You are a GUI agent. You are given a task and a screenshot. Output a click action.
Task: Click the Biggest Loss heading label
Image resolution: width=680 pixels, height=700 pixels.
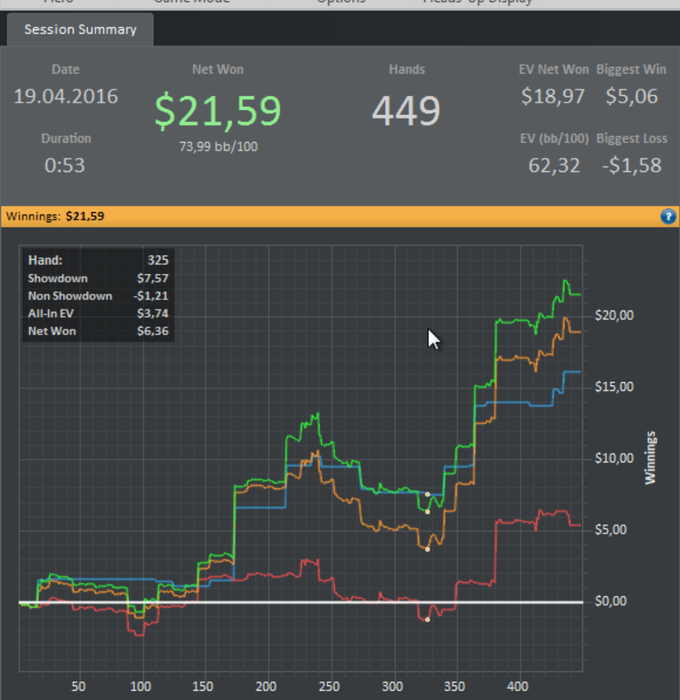pyautogui.click(x=632, y=138)
